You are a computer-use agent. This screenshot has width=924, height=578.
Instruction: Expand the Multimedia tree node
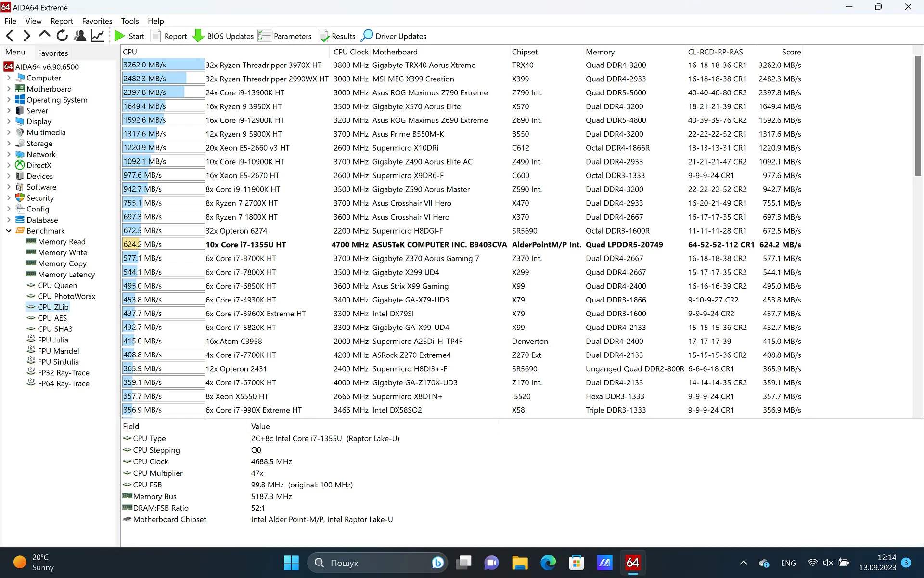(9, 132)
